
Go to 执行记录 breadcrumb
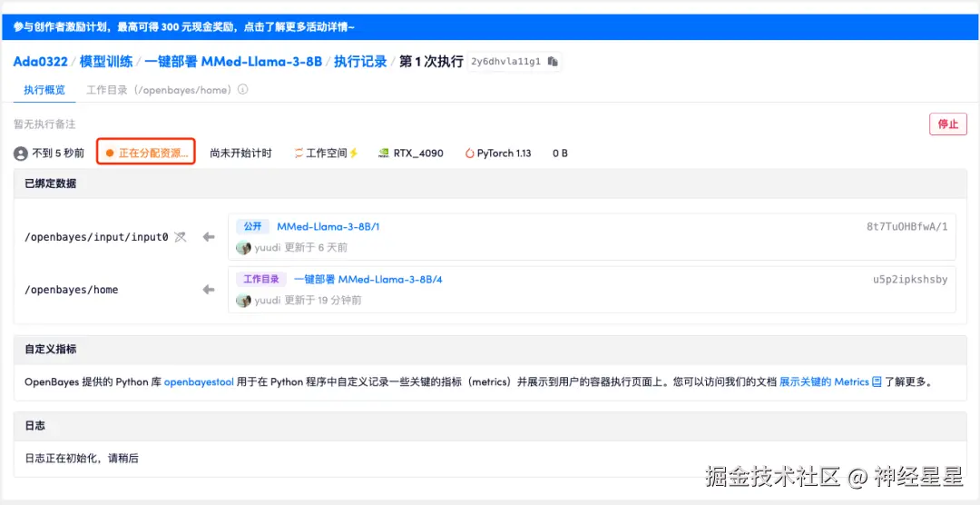360,62
